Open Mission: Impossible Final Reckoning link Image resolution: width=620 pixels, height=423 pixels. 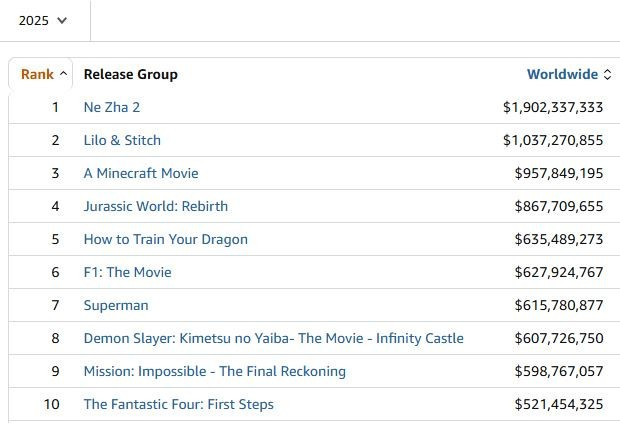(x=215, y=371)
